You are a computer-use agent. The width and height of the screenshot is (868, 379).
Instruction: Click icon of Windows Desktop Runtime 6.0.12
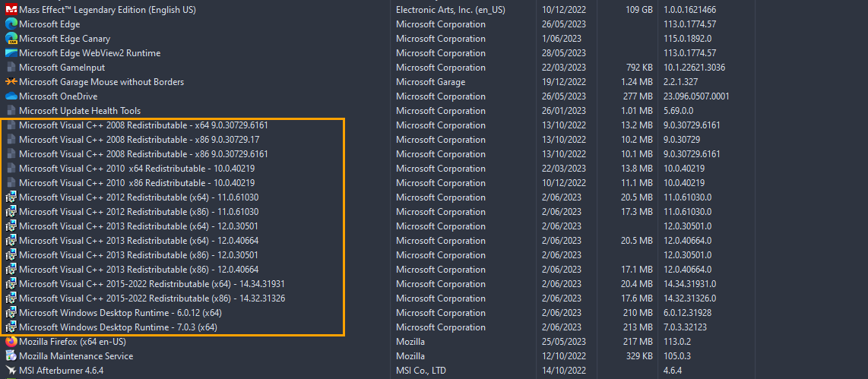11,313
